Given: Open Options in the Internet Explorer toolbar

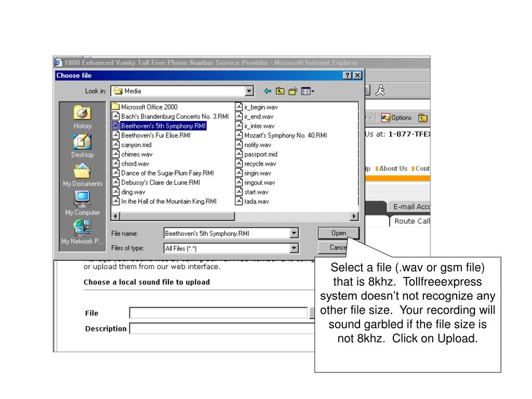Looking at the screenshot, I should point(396,118).
